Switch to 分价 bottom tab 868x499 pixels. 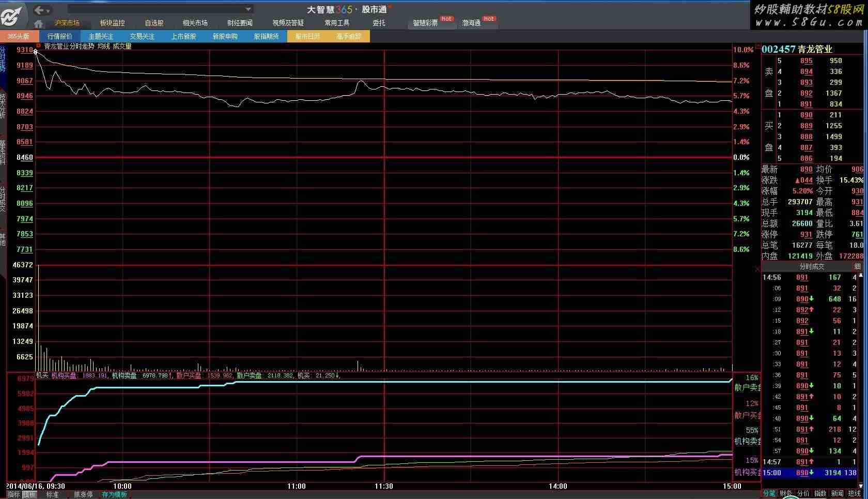(x=803, y=494)
